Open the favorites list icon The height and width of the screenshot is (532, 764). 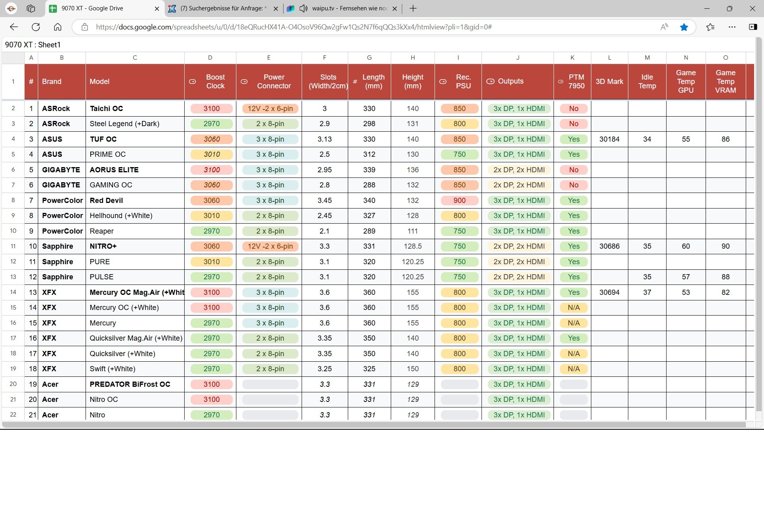710,27
